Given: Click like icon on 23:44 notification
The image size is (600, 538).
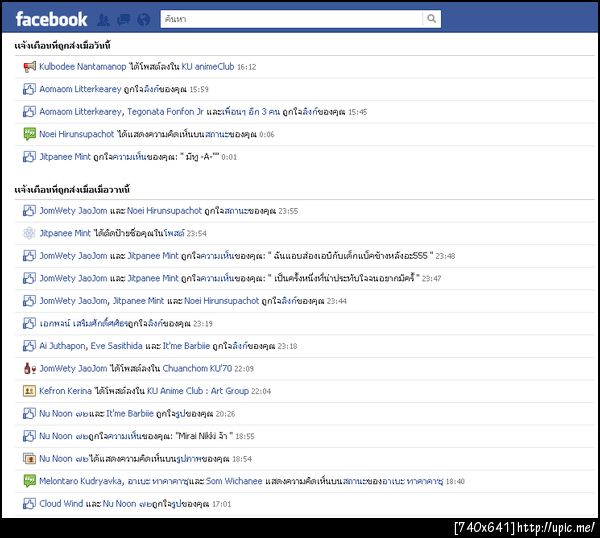Looking at the screenshot, I should [29, 301].
